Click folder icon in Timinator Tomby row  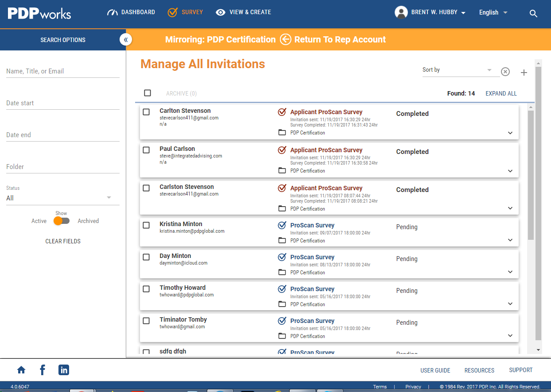282,336
